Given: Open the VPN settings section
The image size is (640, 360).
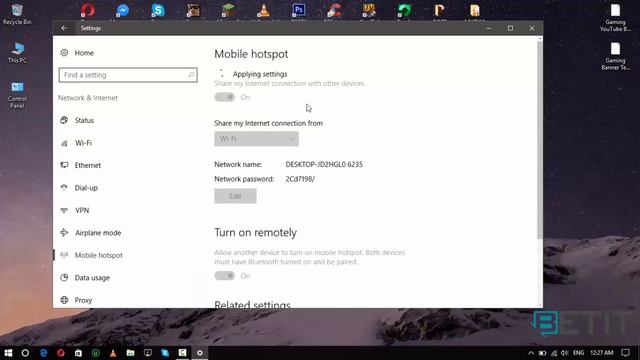Looking at the screenshot, I should tap(82, 210).
